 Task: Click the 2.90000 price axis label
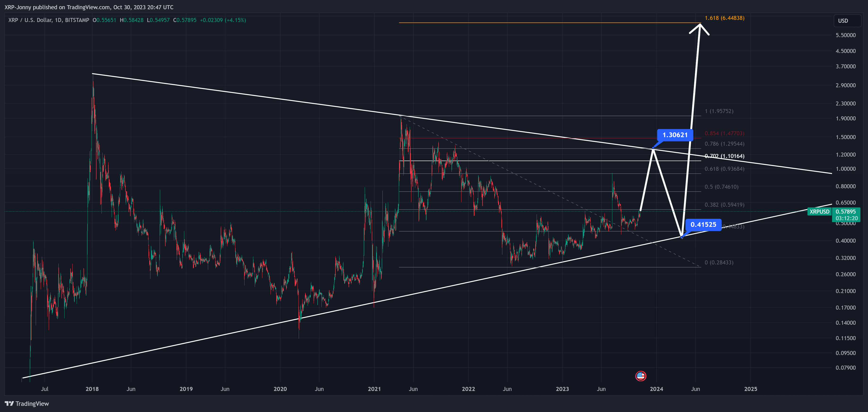846,85
